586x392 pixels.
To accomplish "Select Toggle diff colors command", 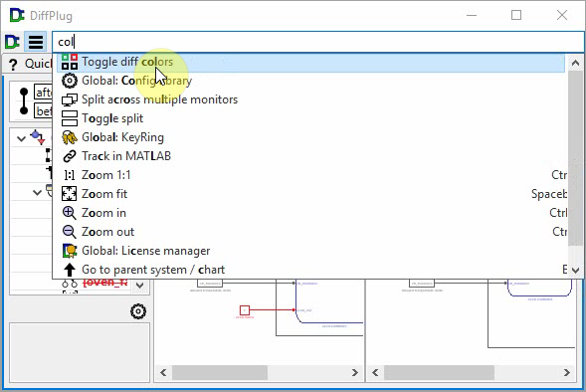I will pyautogui.click(x=310, y=62).
